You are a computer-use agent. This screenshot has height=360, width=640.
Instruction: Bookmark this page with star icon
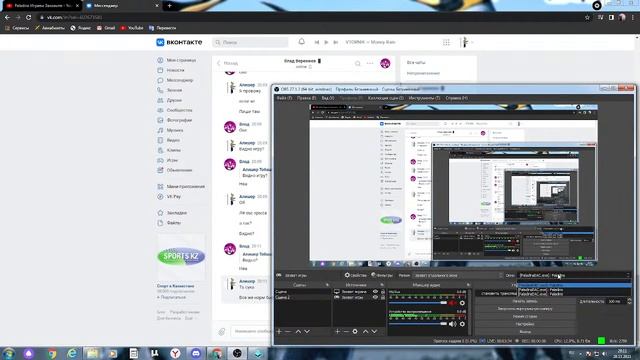[x=587, y=18]
